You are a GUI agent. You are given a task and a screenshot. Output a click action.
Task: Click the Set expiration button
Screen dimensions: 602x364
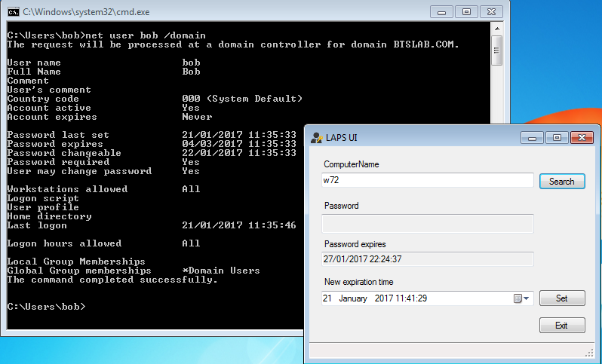coord(562,298)
